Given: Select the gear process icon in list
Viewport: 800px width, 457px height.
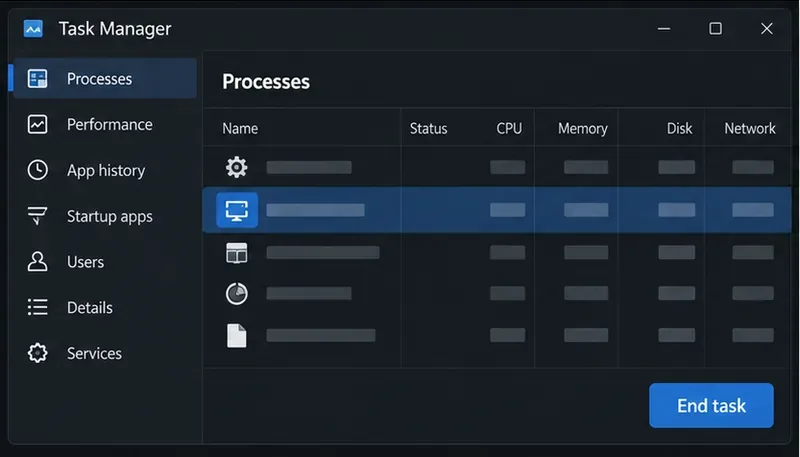Looking at the screenshot, I should pyautogui.click(x=237, y=167).
